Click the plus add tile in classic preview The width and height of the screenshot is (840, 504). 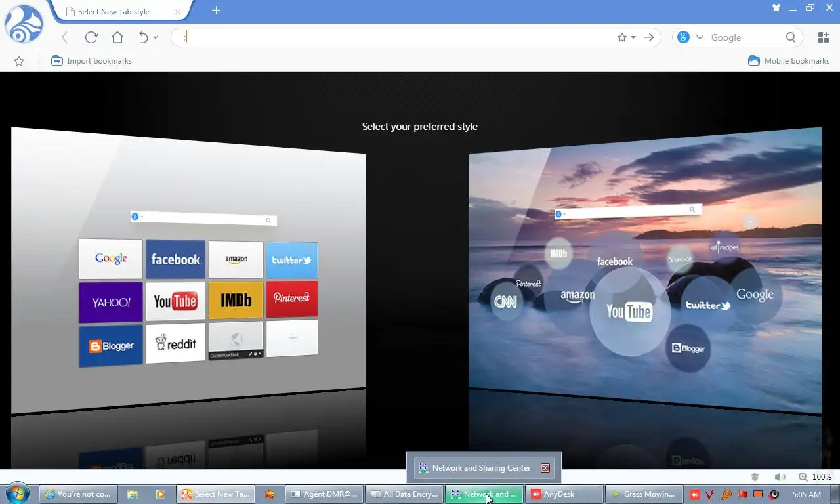pos(292,338)
